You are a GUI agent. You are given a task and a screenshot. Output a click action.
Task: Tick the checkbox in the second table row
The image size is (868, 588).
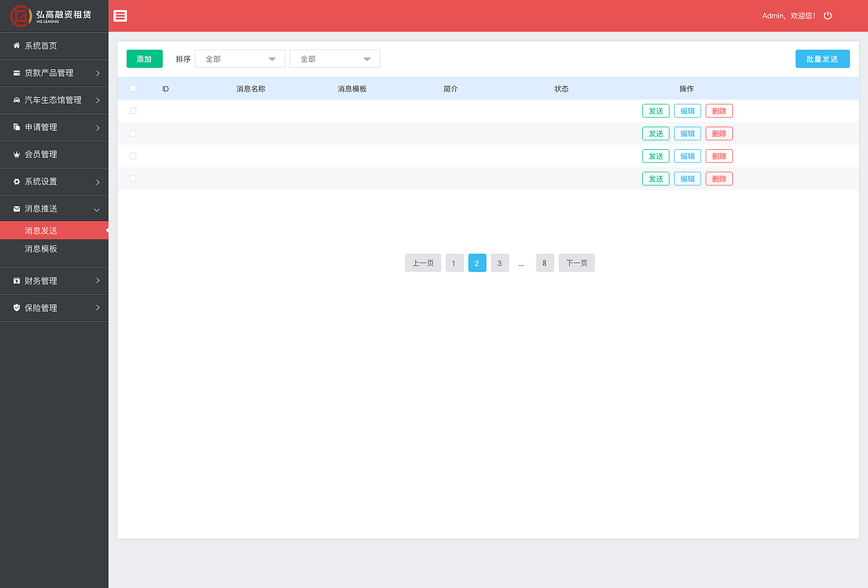pos(133,134)
